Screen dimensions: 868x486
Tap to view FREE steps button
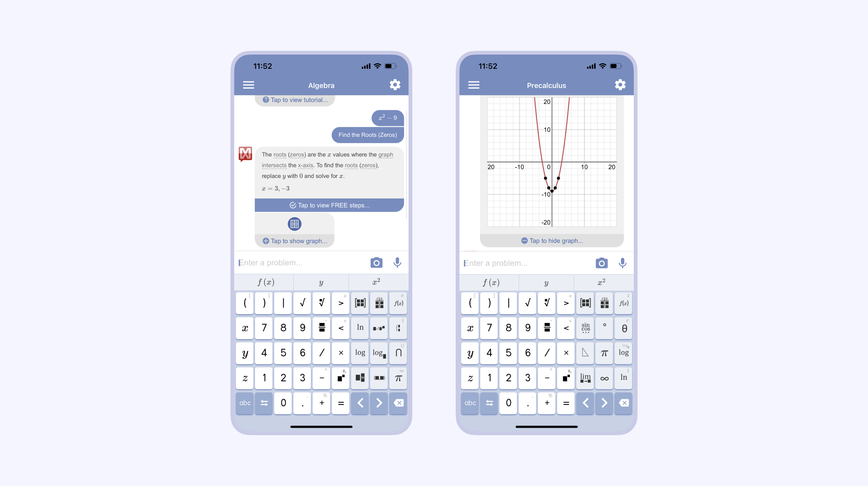(328, 205)
